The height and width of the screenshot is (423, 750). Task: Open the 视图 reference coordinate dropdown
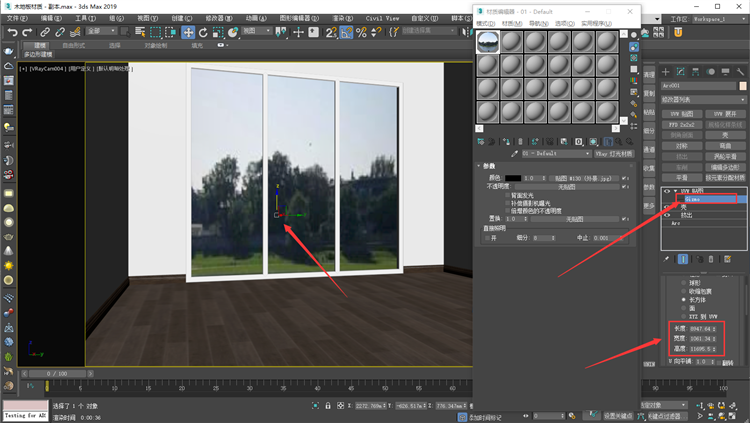pyautogui.click(x=256, y=31)
